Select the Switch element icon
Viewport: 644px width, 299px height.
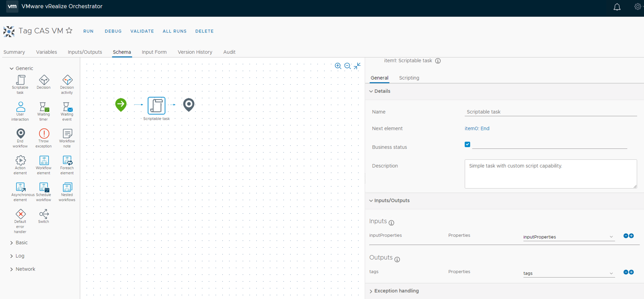(44, 214)
